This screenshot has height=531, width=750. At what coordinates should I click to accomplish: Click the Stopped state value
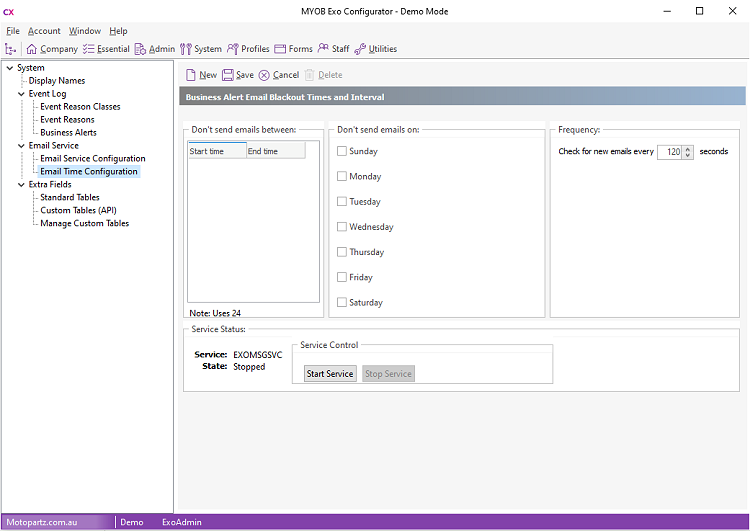coord(249,367)
